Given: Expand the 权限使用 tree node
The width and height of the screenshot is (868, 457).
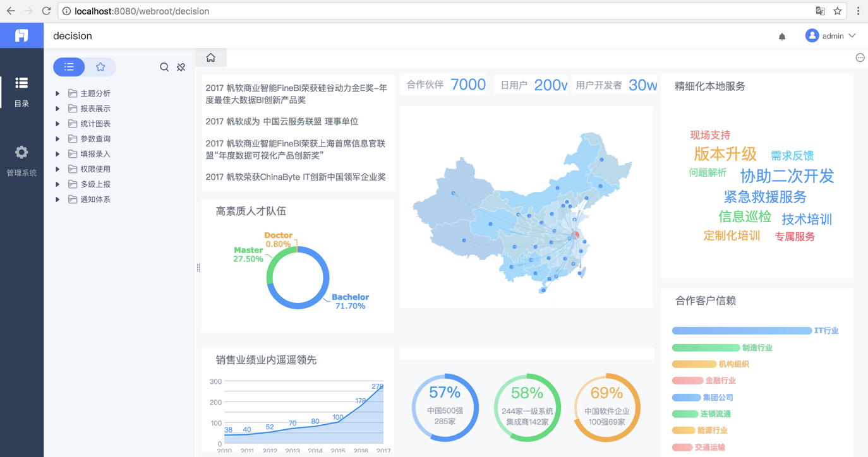Looking at the screenshot, I should coord(57,169).
